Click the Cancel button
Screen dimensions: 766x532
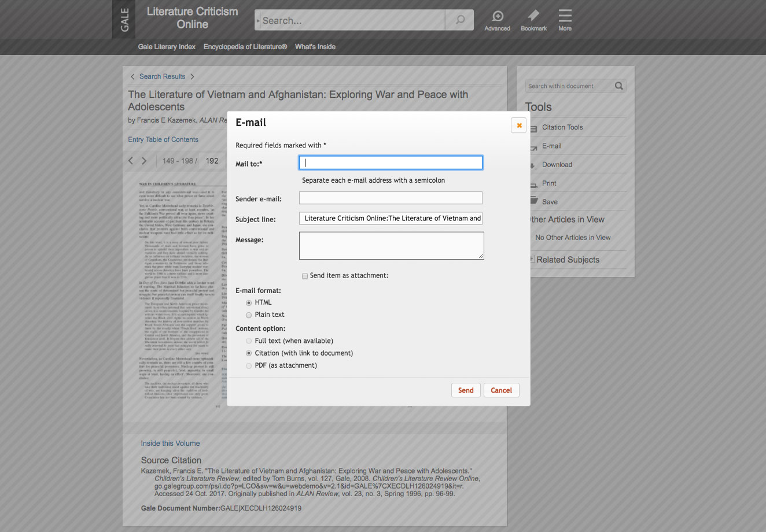tap(502, 390)
